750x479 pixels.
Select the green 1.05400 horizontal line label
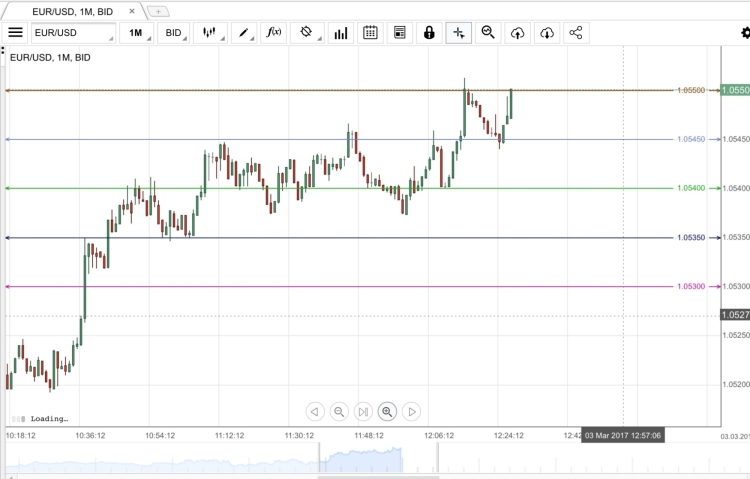pyautogui.click(x=691, y=188)
